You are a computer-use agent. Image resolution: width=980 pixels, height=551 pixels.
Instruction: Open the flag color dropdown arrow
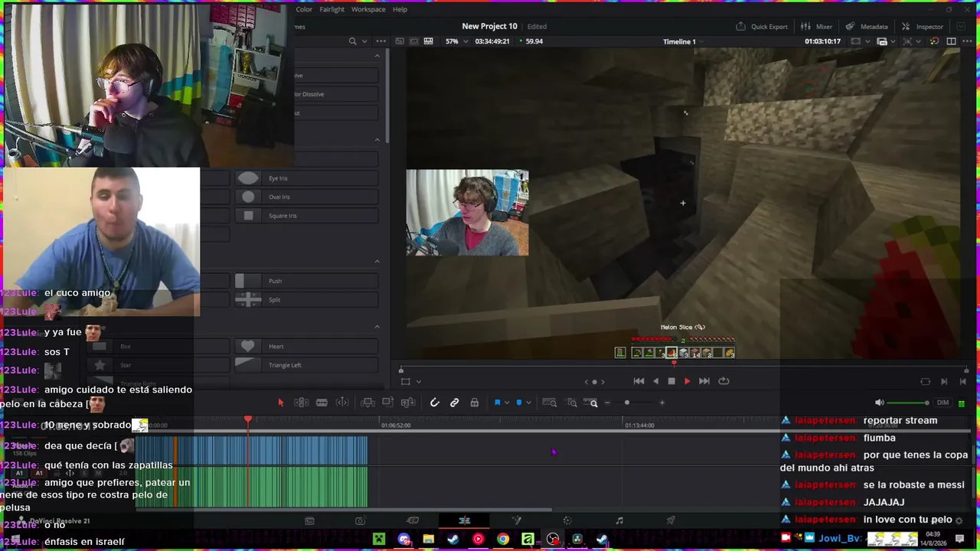coord(506,403)
